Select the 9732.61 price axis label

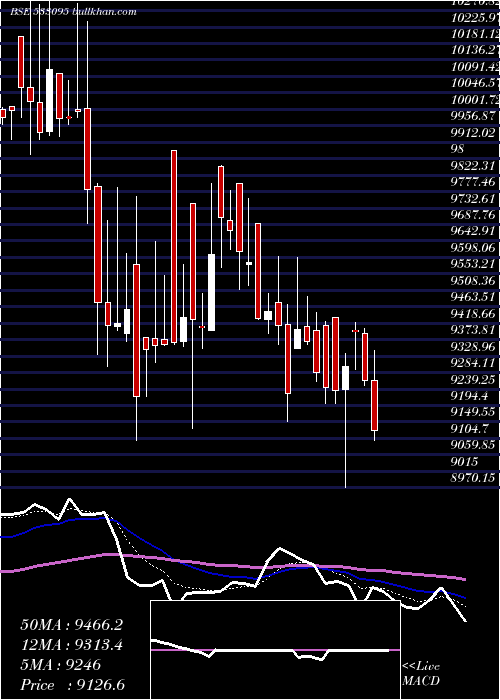pyautogui.click(x=474, y=199)
